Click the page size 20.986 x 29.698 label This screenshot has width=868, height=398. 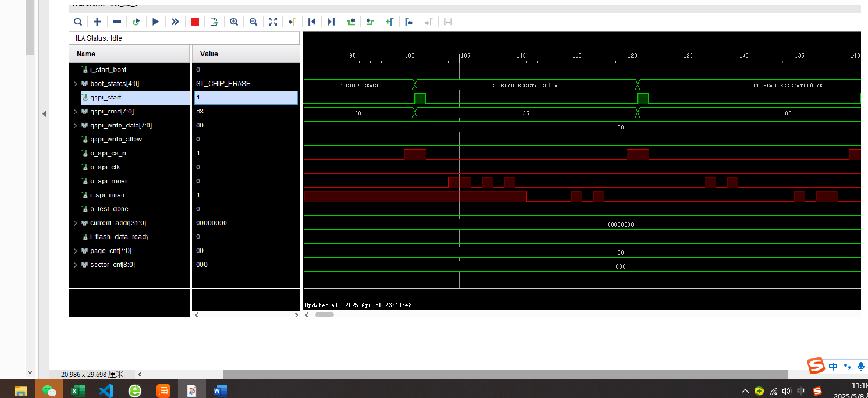93,374
